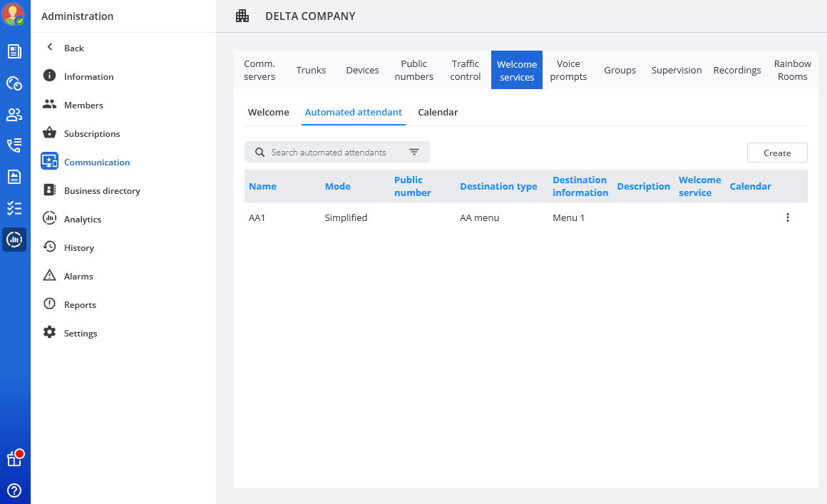Viewport: 827px width, 504px height.
Task: Sort table by the Name column header
Action: (262, 186)
